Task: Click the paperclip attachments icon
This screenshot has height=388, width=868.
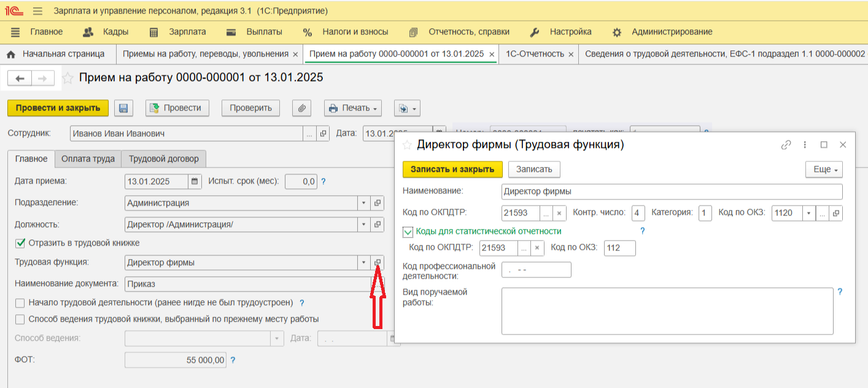Action: (x=301, y=108)
